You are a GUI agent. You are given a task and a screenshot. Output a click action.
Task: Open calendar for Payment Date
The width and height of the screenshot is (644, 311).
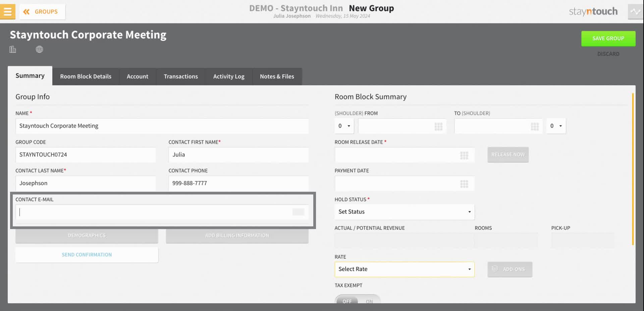pyautogui.click(x=464, y=184)
